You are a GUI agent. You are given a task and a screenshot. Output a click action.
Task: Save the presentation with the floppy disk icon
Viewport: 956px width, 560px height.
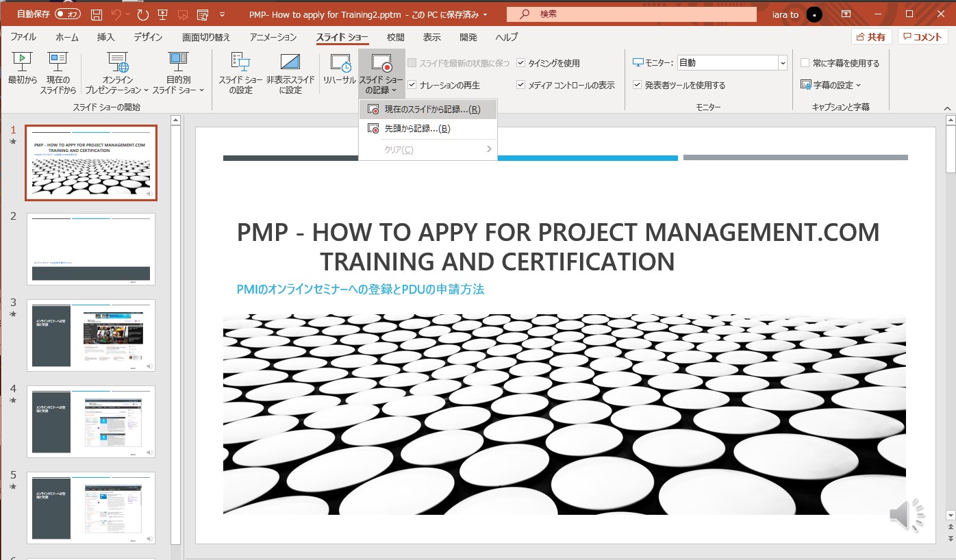point(97,14)
